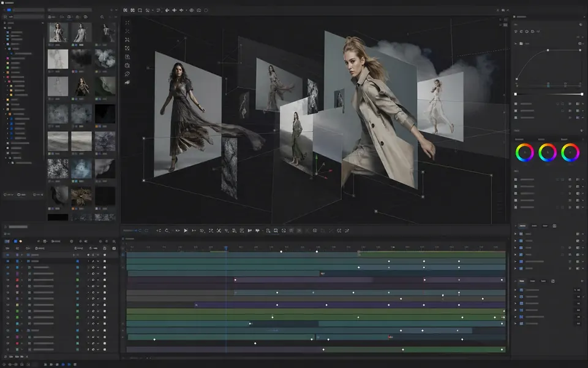Image resolution: width=588 pixels, height=368 pixels.
Task: Toggle the eye visibility icon of first timeline layer
Action: 7,255
